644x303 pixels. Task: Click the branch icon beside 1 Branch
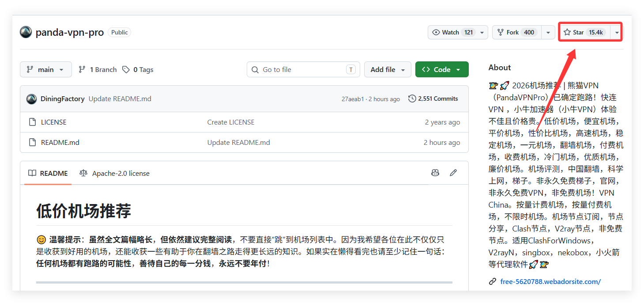pyautogui.click(x=82, y=70)
